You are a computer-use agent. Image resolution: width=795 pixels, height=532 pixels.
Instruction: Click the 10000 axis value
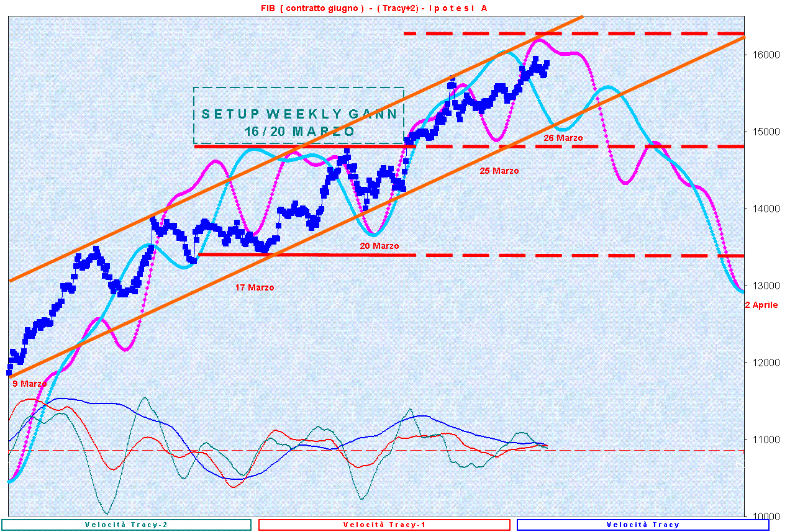pos(766,516)
